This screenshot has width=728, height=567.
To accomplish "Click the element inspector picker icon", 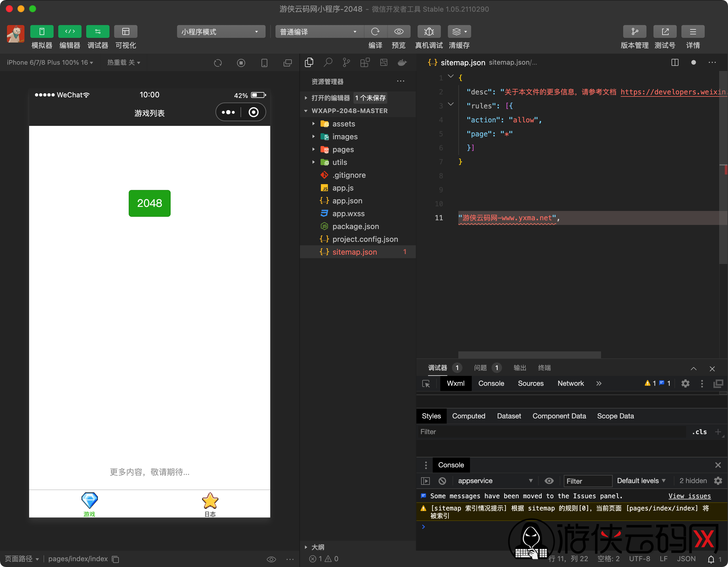I will (426, 383).
